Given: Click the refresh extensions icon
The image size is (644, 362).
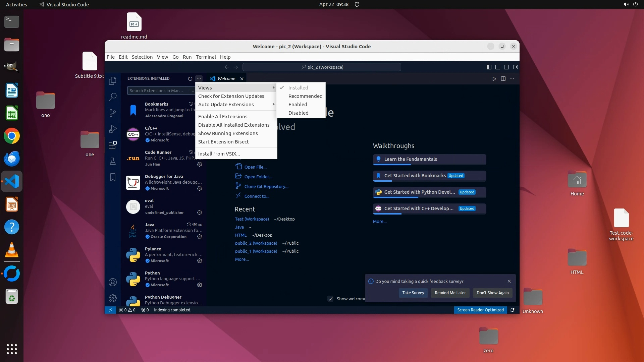Looking at the screenshot, I should tap(190, 78).
